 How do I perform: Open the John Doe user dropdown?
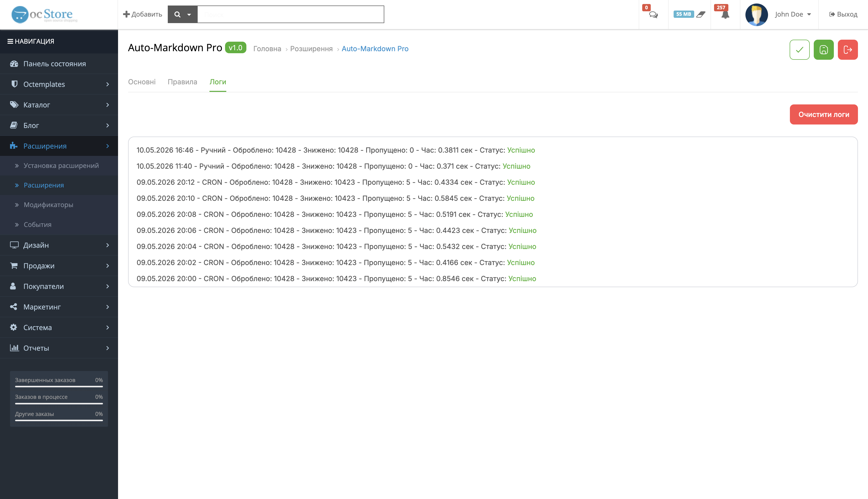pyautogui.click(x=793, y=14)
